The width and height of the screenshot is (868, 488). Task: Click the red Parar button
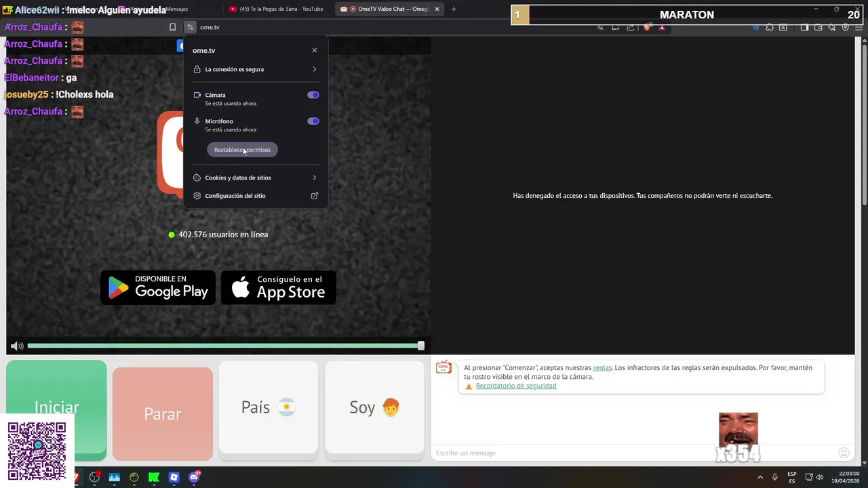pyautogui.click(x=163, y=413)
